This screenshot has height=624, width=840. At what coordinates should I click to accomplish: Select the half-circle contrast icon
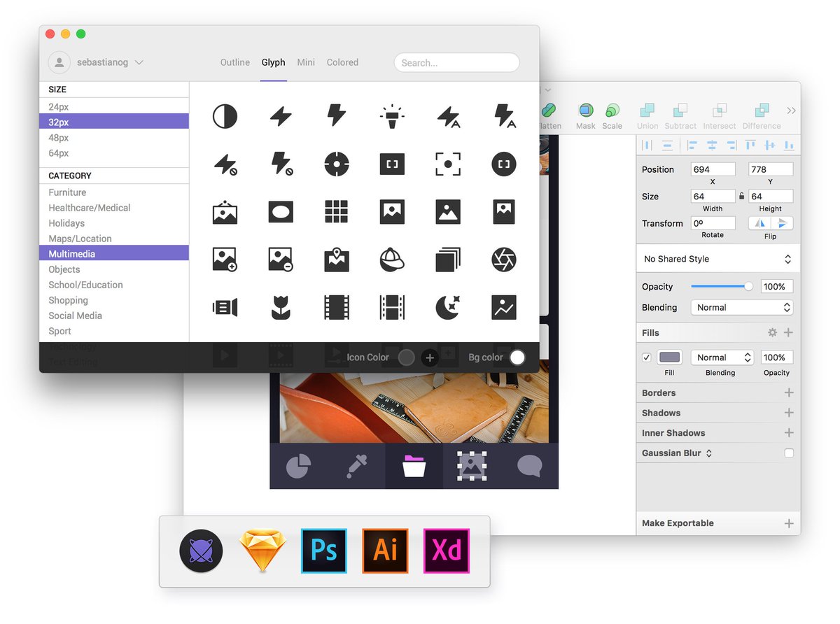coord(225,116)
